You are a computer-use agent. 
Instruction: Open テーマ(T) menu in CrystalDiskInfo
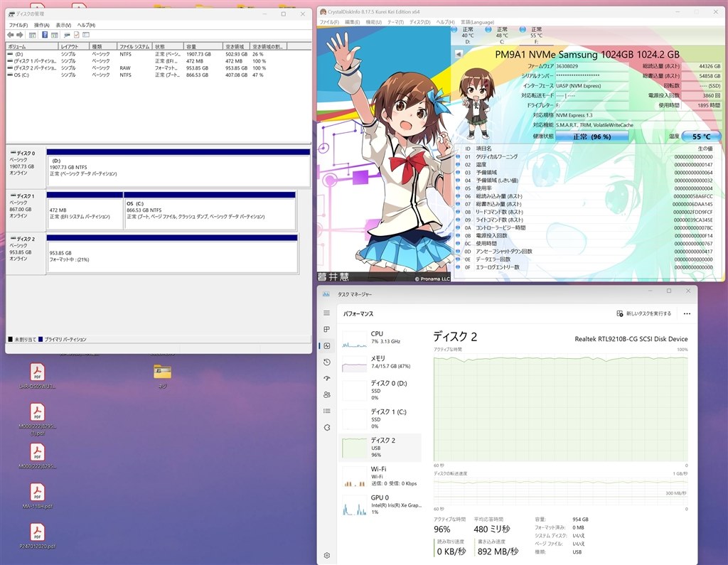395,22
